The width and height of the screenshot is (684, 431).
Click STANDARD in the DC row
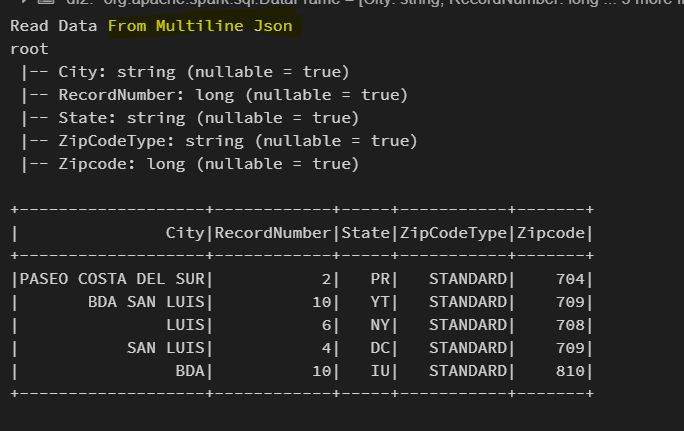468,349
